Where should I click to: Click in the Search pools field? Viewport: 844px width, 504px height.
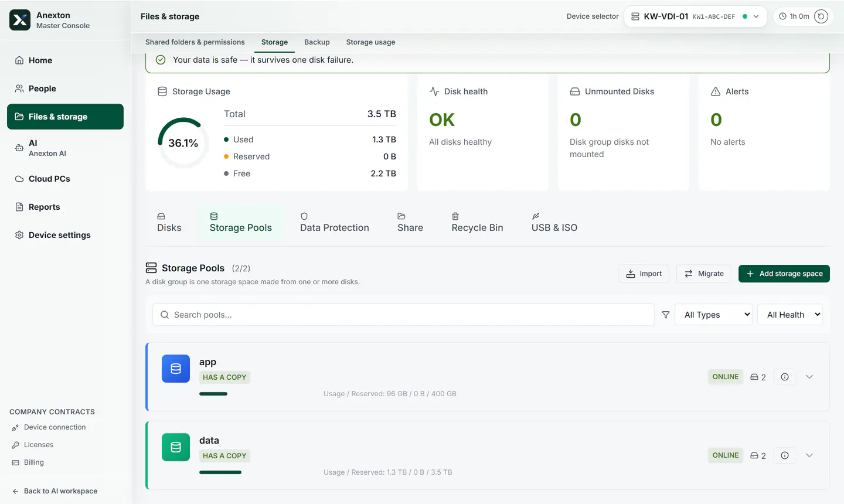(x=403, y=315)
